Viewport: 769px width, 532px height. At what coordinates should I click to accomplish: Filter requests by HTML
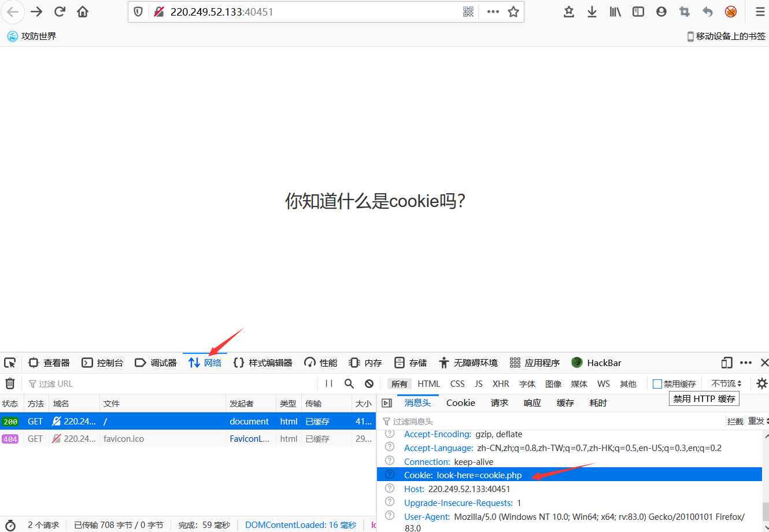point(428,383)
